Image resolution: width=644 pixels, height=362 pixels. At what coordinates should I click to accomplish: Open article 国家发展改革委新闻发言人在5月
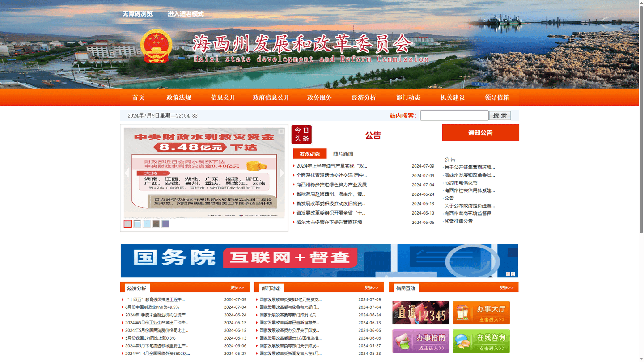click(291, 353)
